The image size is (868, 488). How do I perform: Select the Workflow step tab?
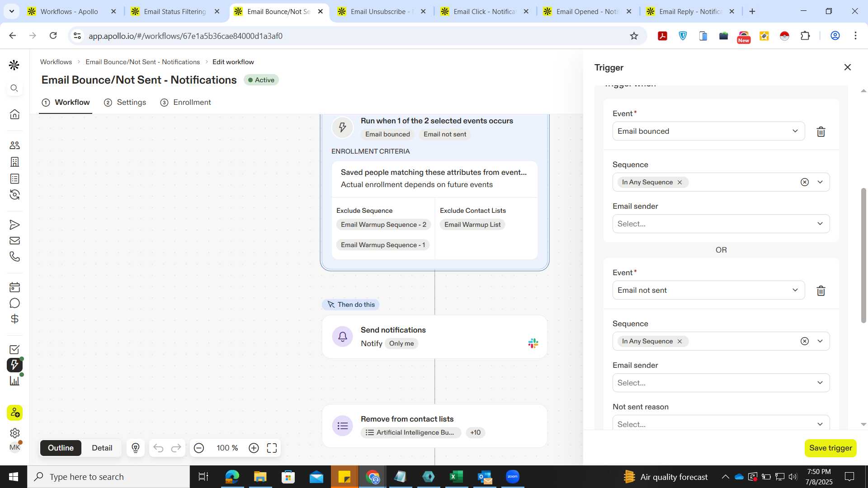point(66,102)
